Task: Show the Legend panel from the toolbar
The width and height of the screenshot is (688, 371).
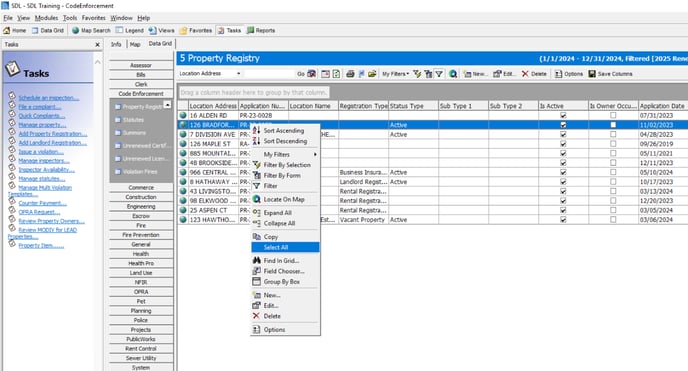Action: click(x=129, y=31)
